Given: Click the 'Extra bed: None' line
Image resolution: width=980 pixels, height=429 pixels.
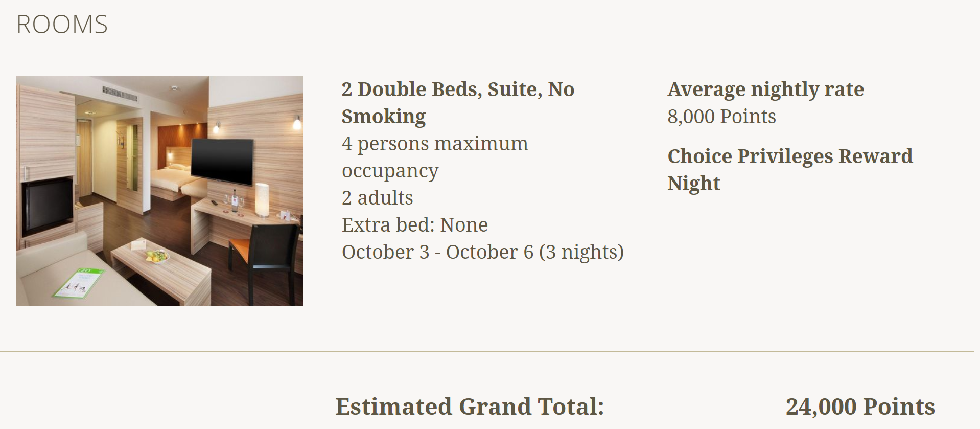Looking at the screenshot, I should coord(414,225).
